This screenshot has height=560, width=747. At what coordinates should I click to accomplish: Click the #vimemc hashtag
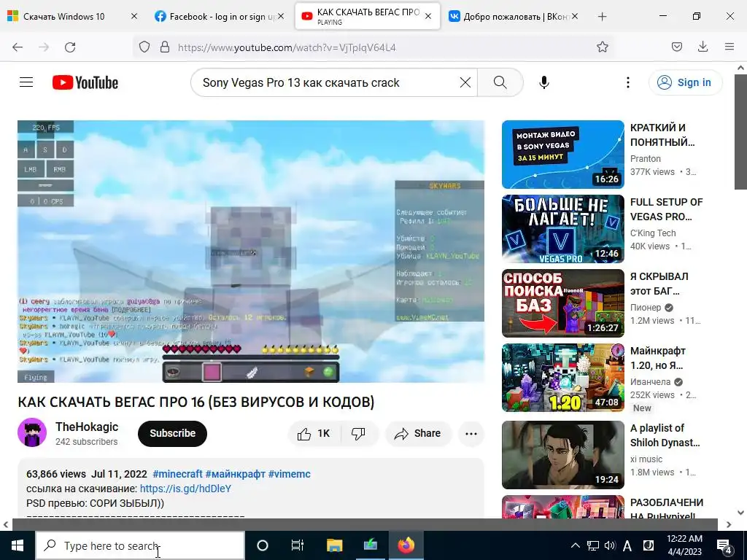[289, 474]
